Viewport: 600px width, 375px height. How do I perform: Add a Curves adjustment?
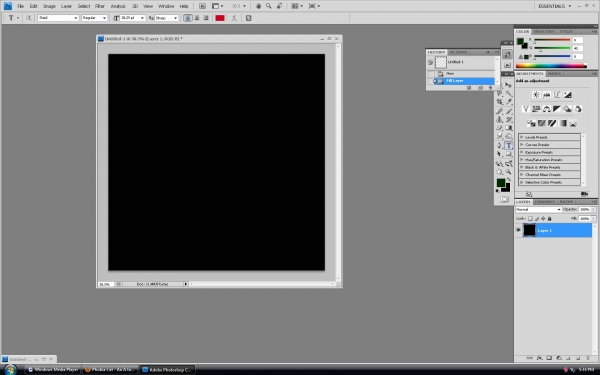(557, 95)
